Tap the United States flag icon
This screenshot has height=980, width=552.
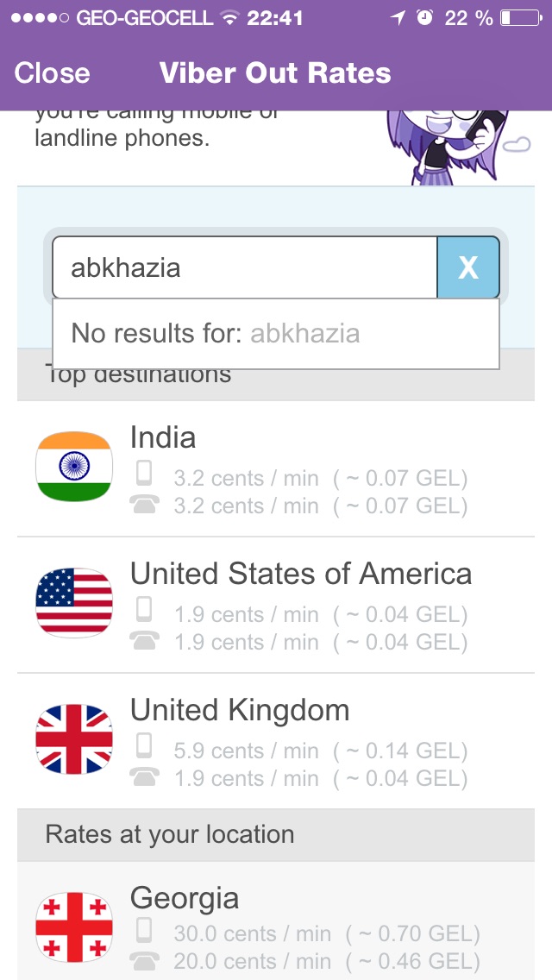74,602
